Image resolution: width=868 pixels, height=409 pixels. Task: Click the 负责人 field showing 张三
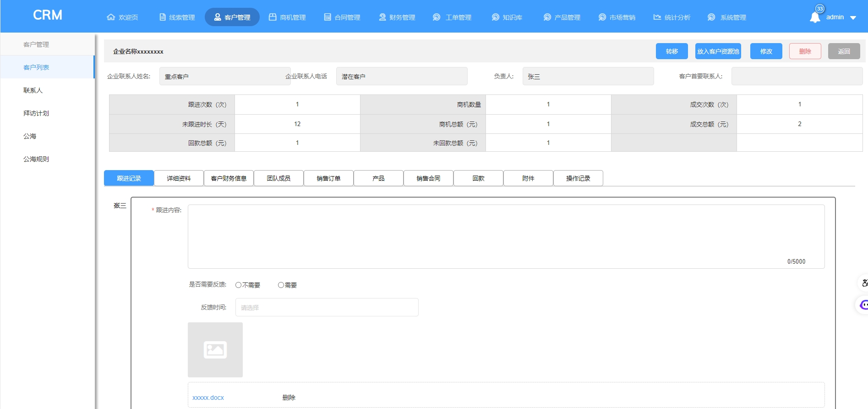click(588, 76)
